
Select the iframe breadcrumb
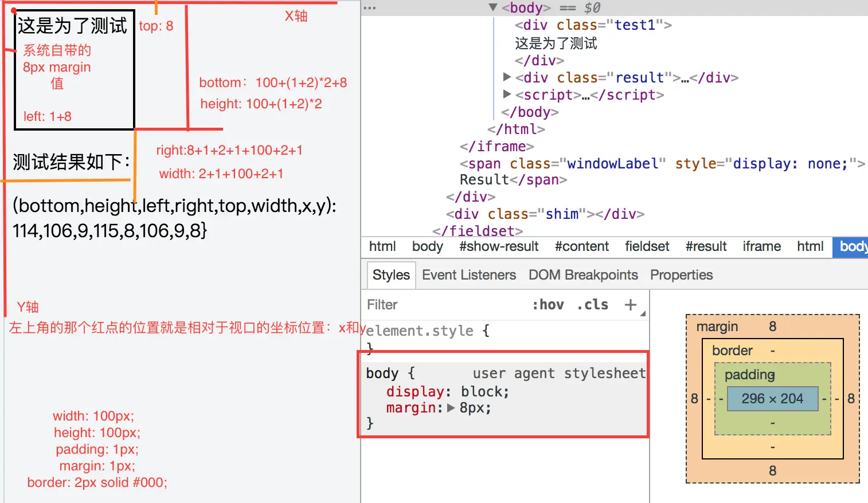[761, 246]
